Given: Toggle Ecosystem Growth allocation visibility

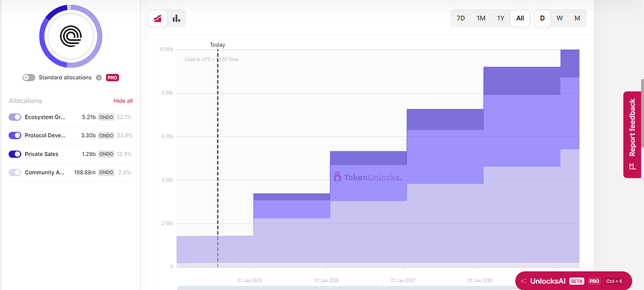Looking at the screenshot, I should (15, 117).
